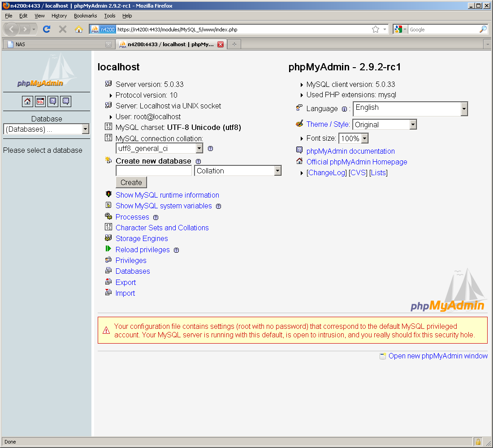Click the Firefox home button
This screenshot has width=493, height=448.
[78, 29]
